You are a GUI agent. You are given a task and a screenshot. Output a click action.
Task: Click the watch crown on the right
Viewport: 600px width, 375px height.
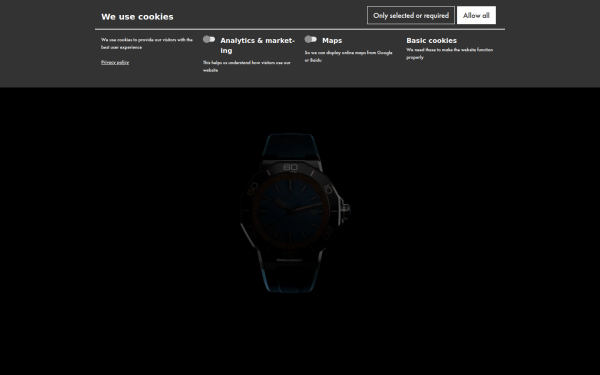coord(345,210)
